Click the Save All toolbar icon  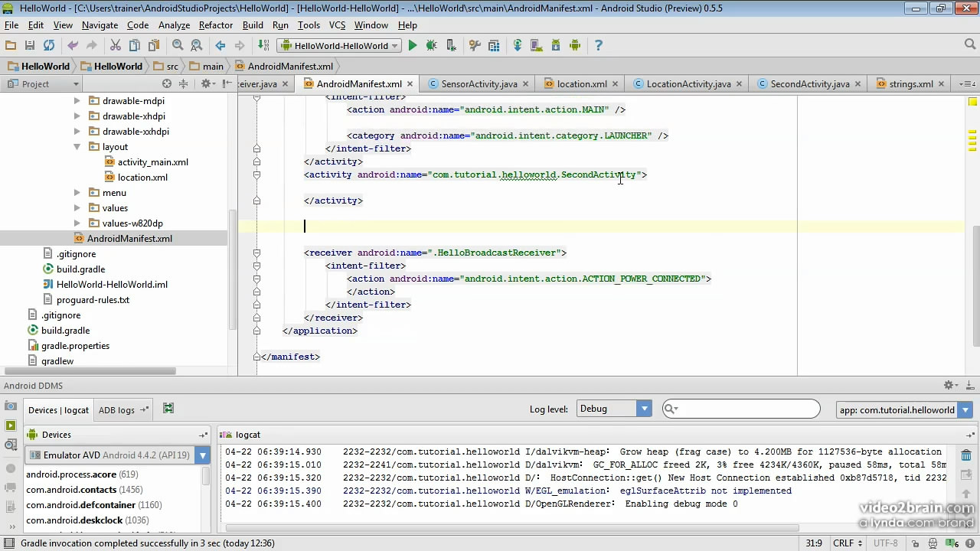click(29, 45)
